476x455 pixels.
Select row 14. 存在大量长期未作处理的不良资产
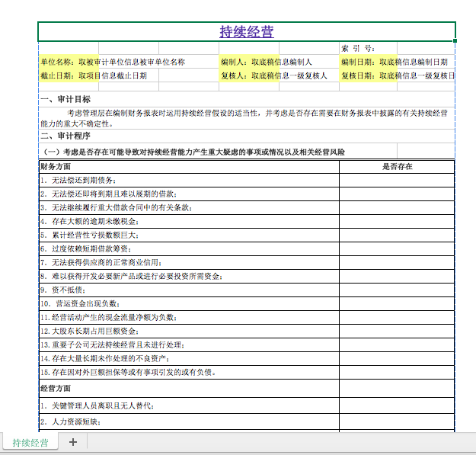coord(189,358)
